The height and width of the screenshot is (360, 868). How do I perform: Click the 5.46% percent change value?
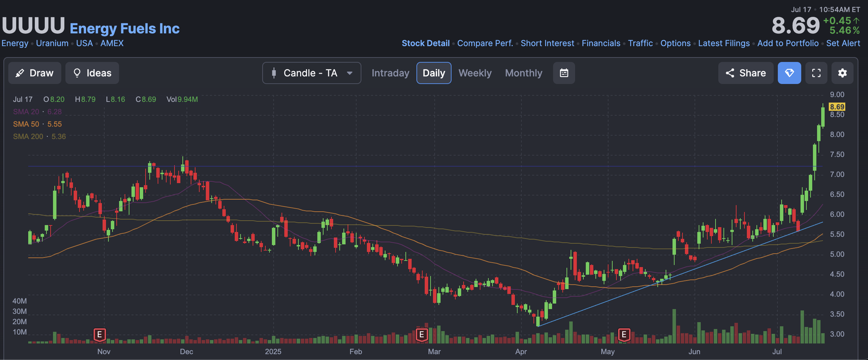click(845, 30)
